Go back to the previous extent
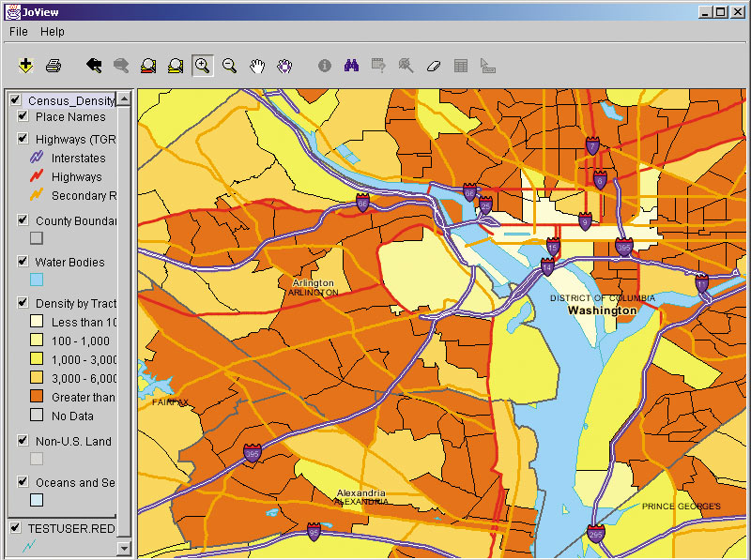Viewport: 751px width, 560px height. click(x=94, y=65)
